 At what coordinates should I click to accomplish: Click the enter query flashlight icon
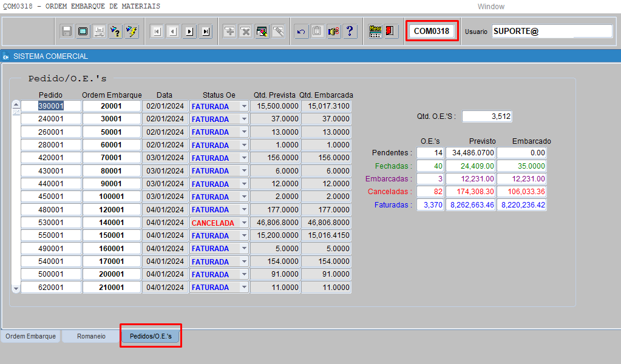[115, 32]
